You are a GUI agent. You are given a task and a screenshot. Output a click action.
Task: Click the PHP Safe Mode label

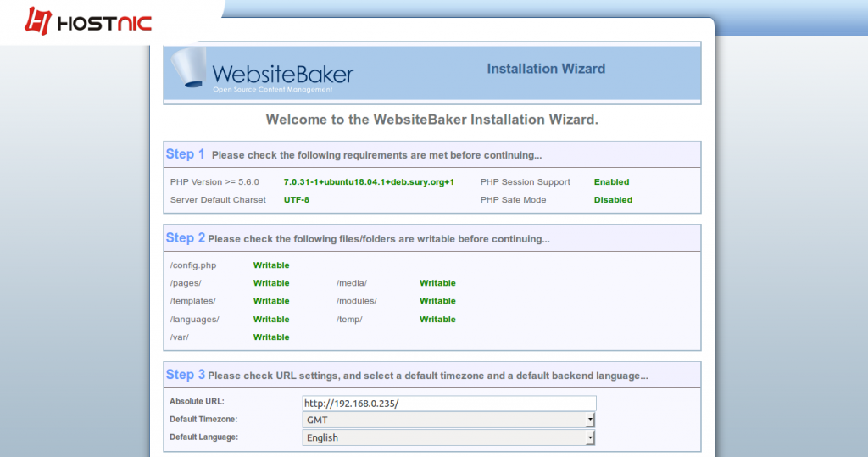click(x=513, y=199)
